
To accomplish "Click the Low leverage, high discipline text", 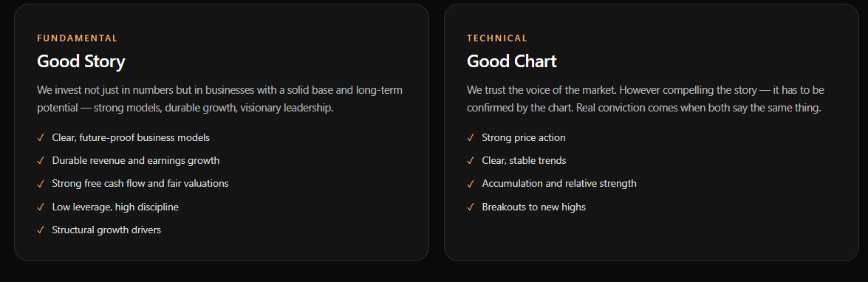I will pyautogui.click(x=115, y=207).
